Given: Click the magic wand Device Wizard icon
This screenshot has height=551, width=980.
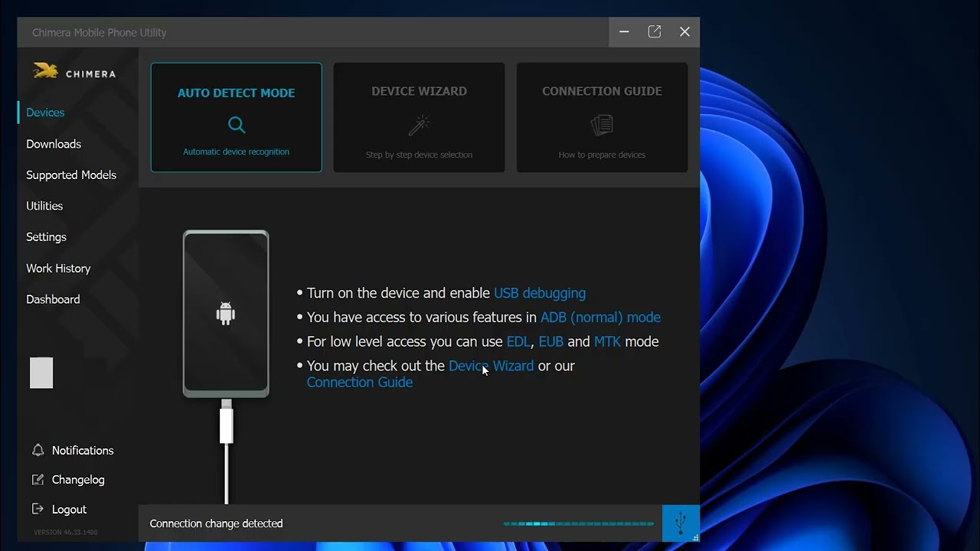Looking at the screenshot, I should [x=420, y=125].
